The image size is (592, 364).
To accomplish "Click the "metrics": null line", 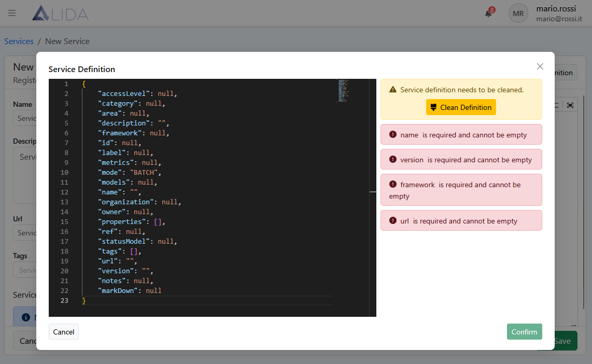I will coord(130,162).
